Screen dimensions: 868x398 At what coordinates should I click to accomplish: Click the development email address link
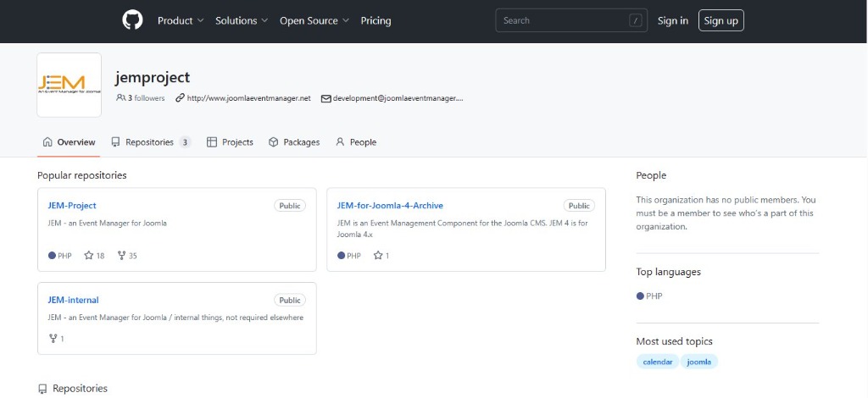tap(398, 98)
